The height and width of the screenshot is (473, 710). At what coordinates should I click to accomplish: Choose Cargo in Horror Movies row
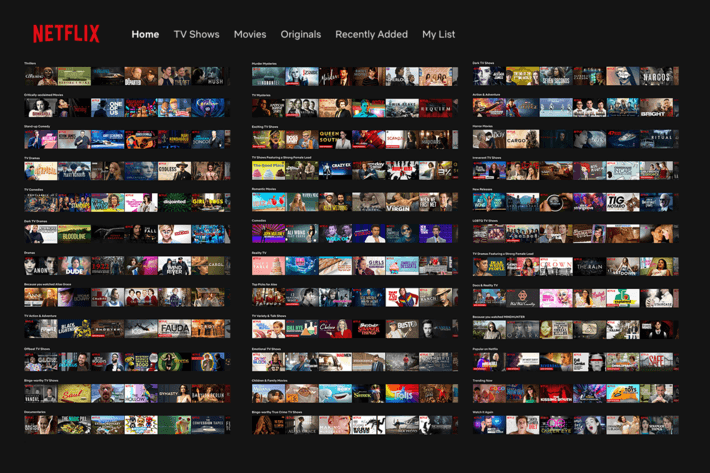(x=523, y=139)
